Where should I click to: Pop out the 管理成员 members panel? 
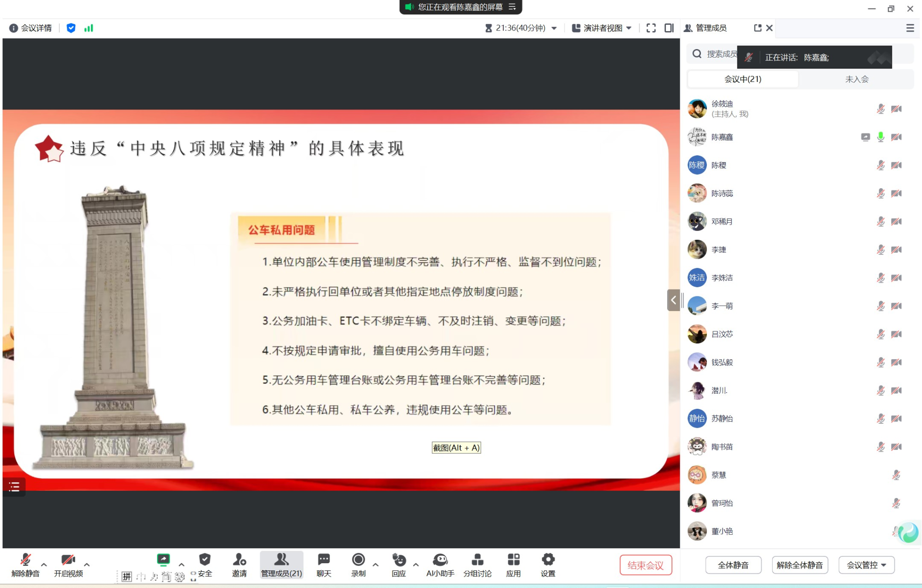pyautogui.click(x=758, y=28)
